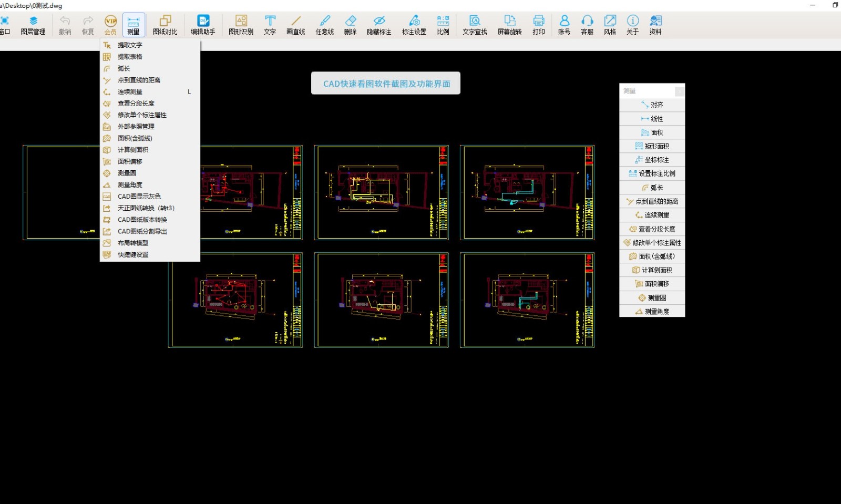Toggle the 隐藏标注 hide annotations eye icon
Viewport: 841px width, 504px height.
pyautogui.click(x=379, y=25)
